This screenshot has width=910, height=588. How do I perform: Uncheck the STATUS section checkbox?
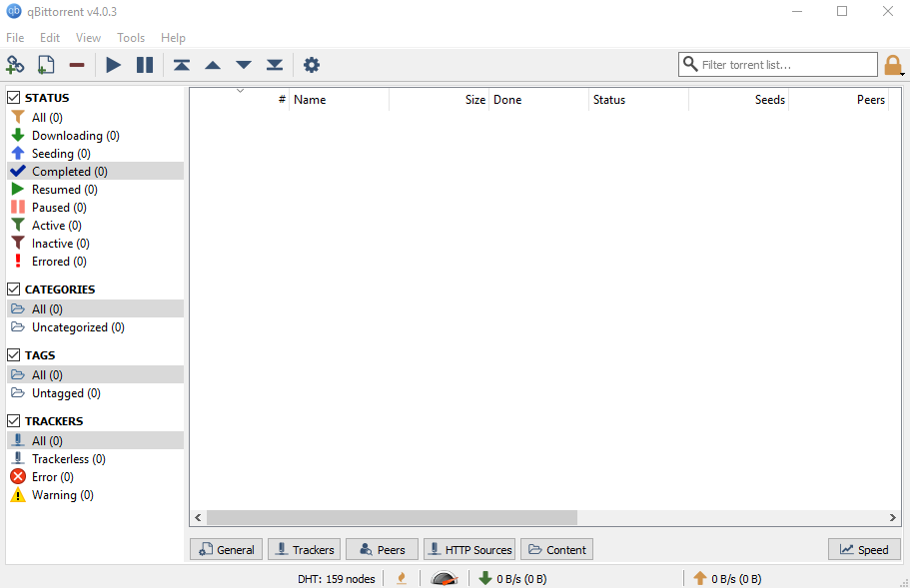13,98
